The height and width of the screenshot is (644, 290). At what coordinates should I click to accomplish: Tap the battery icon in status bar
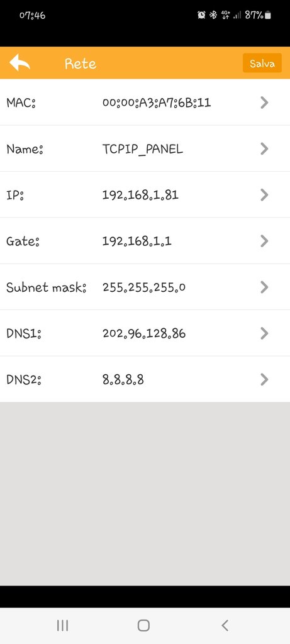(x=268, y=15)
